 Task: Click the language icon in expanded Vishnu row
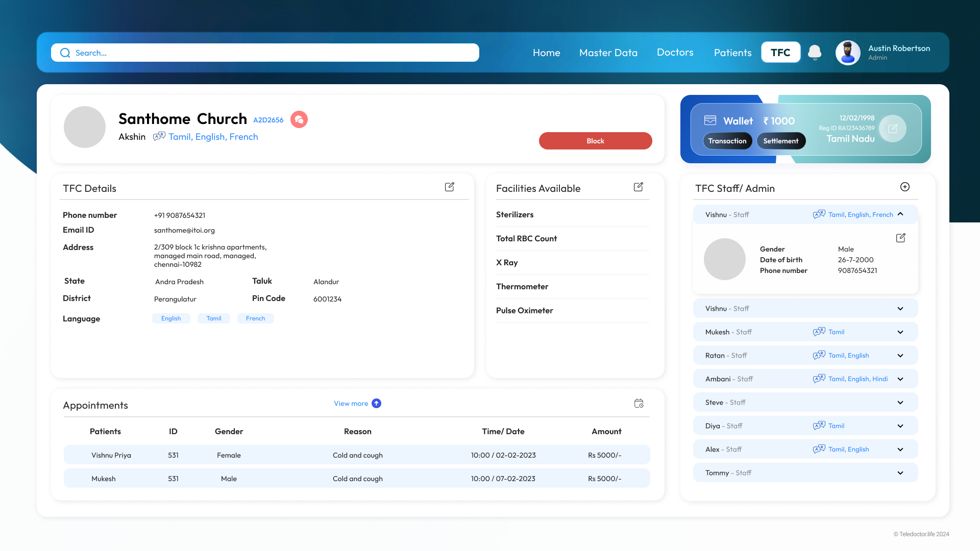819,214
